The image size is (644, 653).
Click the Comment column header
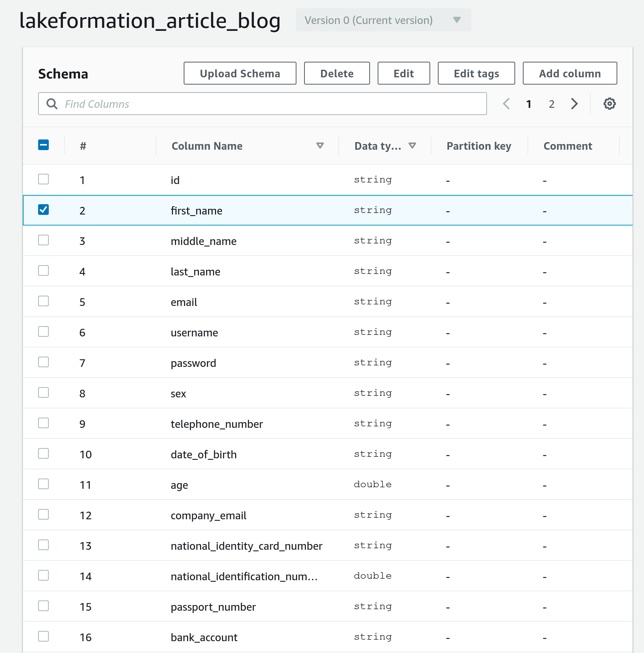coord(568,146)
